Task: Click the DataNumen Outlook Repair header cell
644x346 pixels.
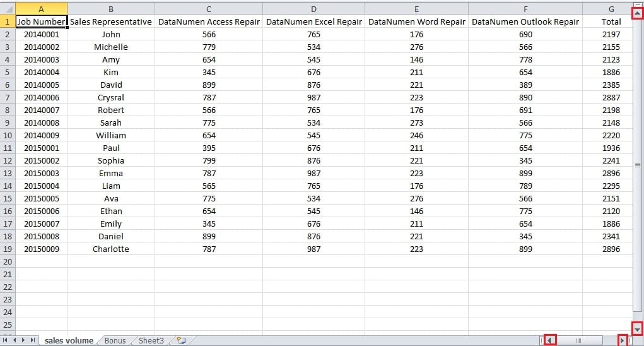Action: (x=525, y=21)
